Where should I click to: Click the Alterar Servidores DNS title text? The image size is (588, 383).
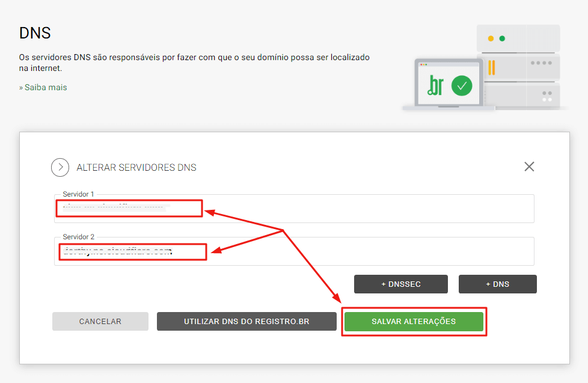tap(136, 168)
